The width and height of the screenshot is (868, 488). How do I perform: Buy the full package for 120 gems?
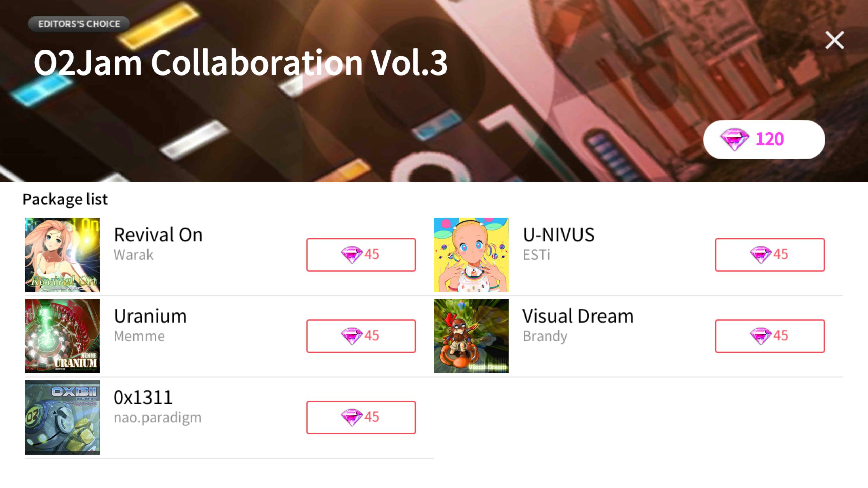(764, 139)
